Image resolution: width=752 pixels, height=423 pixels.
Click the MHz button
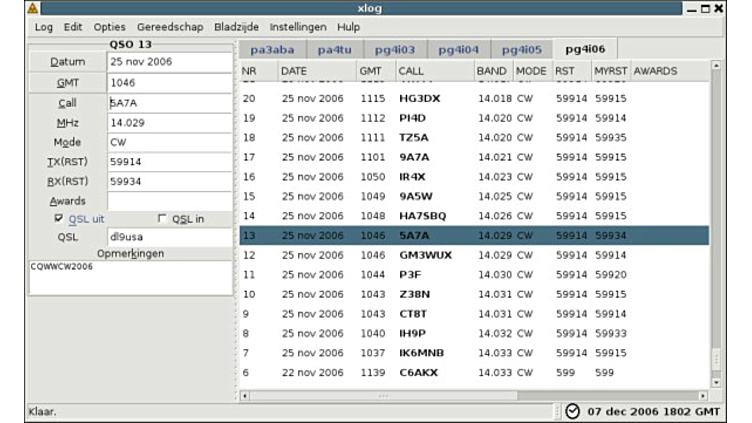pos(67,122)
